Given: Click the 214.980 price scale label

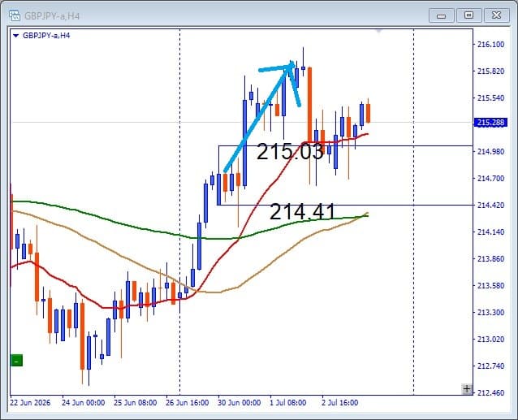Looking at the screenshot, I should [491, 152].
